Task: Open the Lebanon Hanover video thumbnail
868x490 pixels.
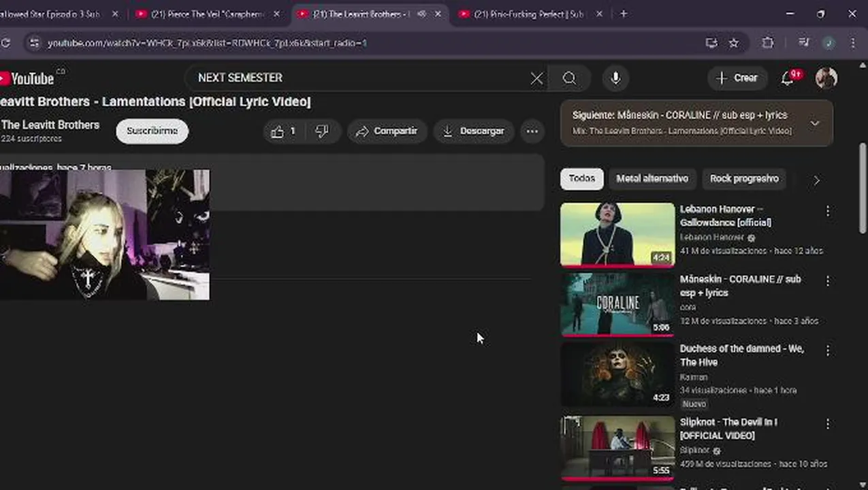Action: 617,235
